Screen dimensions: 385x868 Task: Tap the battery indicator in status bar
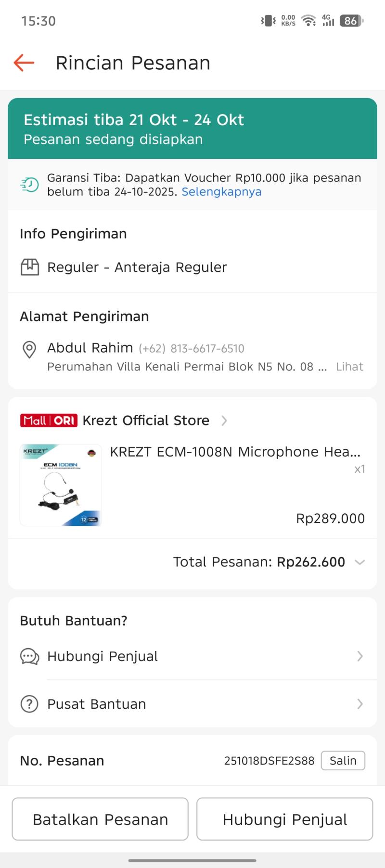click(x=351, y=21)
